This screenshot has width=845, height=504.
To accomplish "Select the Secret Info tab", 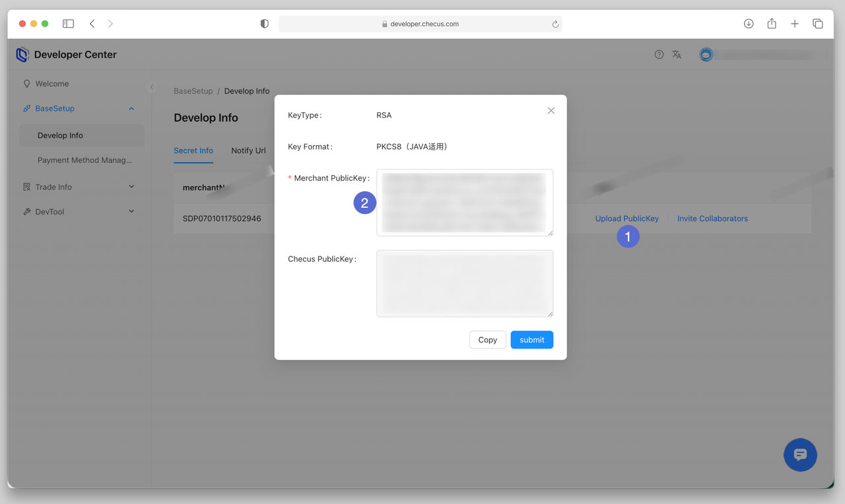I will tap(193, 150).
